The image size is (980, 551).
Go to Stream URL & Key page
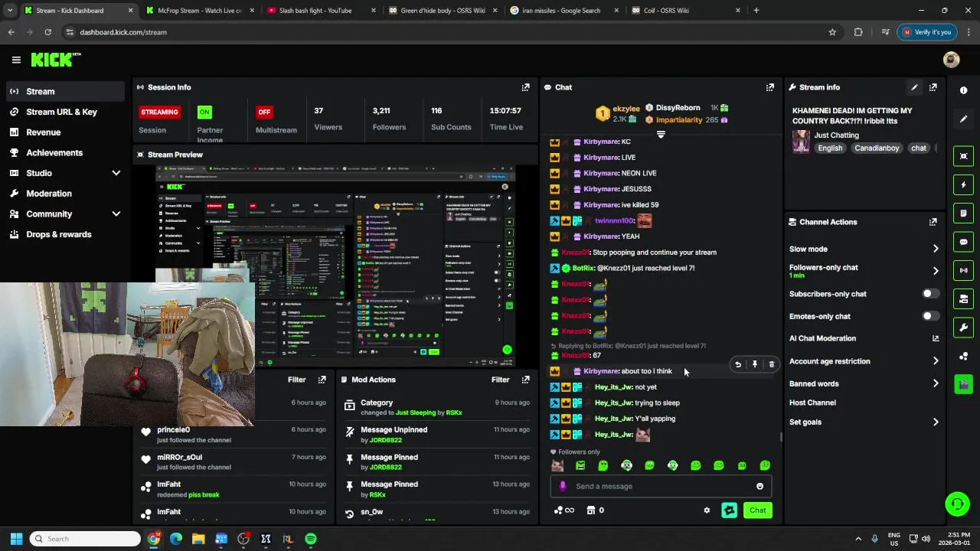point(64,112)
